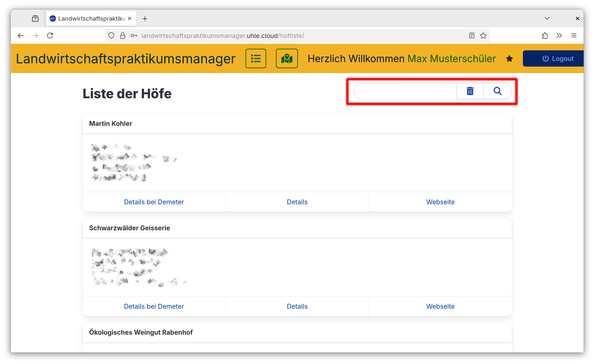Open Details bei Demeter for Martin Kohler
Viewport: 594px width, 364px height.
154,202
